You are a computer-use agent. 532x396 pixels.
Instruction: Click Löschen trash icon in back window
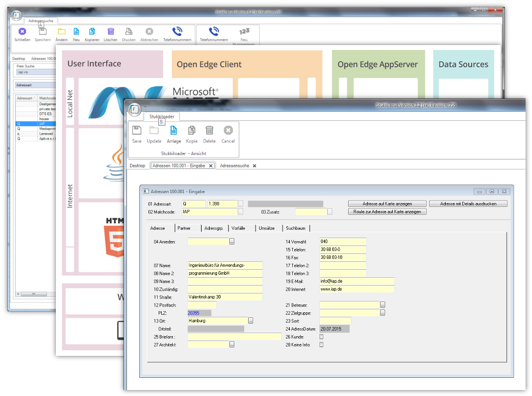111,32
